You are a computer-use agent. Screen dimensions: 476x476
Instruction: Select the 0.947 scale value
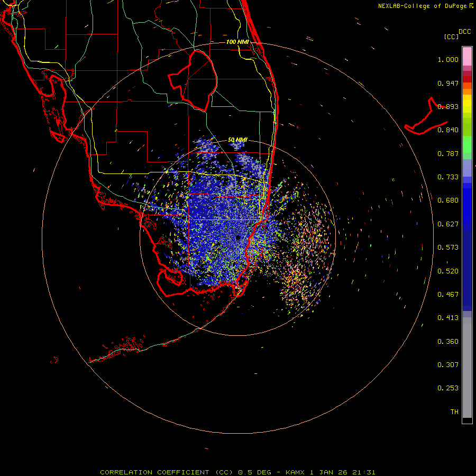click(448, 83)
